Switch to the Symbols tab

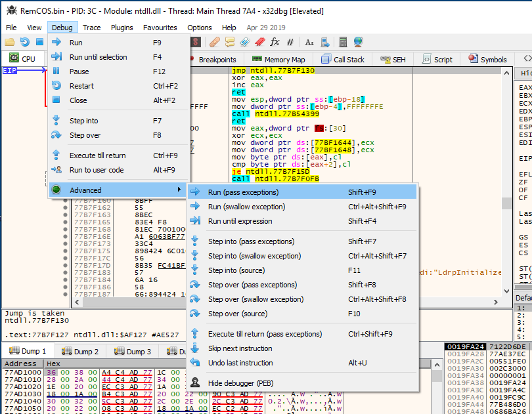click(487, 60)
